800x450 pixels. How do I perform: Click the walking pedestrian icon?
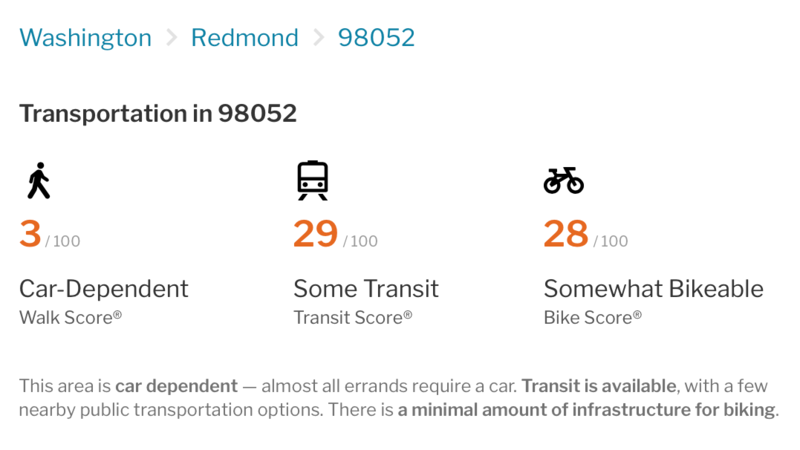39,181
